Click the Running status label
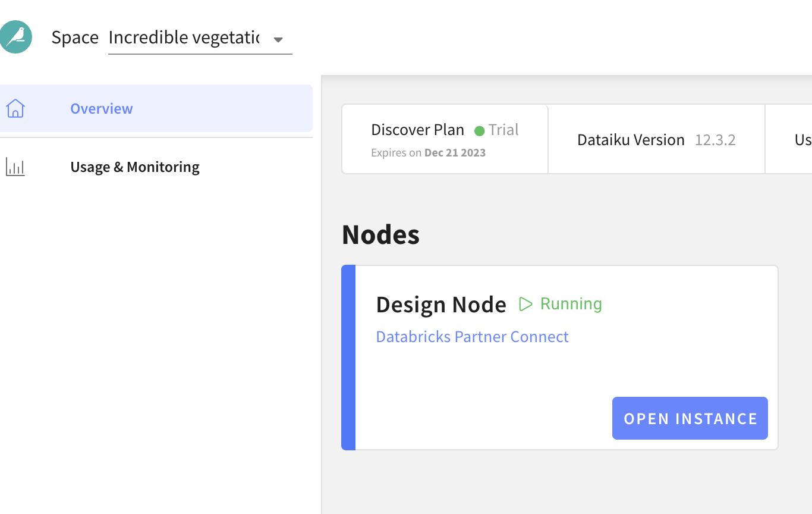812x514 pixels. (x=570, y=303)
